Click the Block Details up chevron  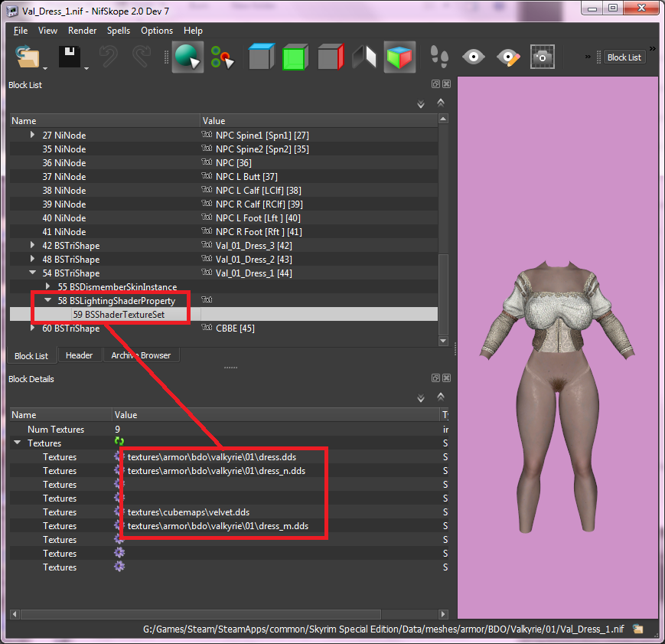coord(441,397)
